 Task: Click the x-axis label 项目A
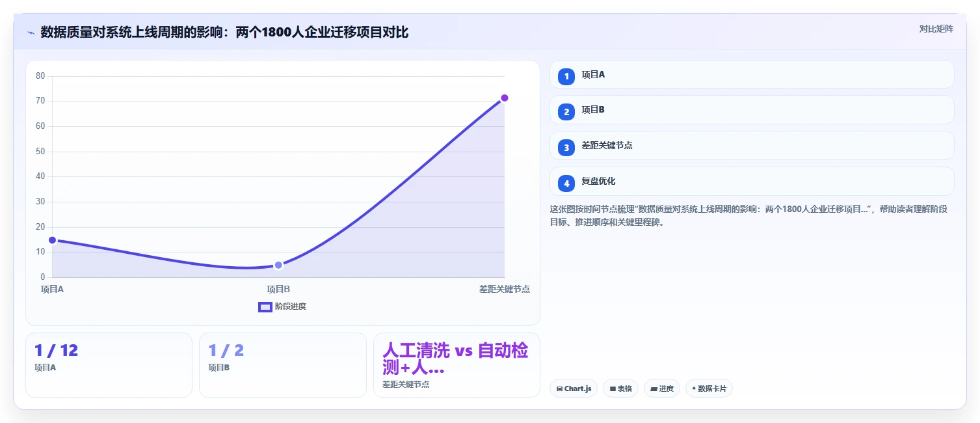[x=52, y=289]
